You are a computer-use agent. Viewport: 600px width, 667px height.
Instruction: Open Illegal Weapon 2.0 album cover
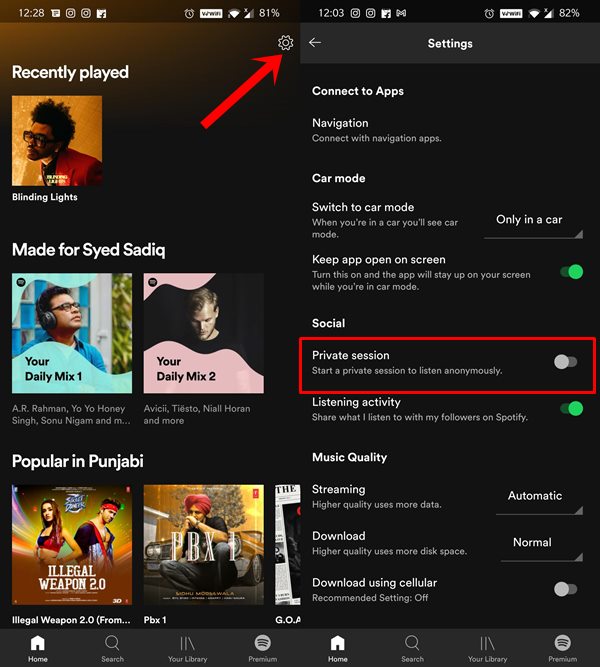[x=72, y=545]
